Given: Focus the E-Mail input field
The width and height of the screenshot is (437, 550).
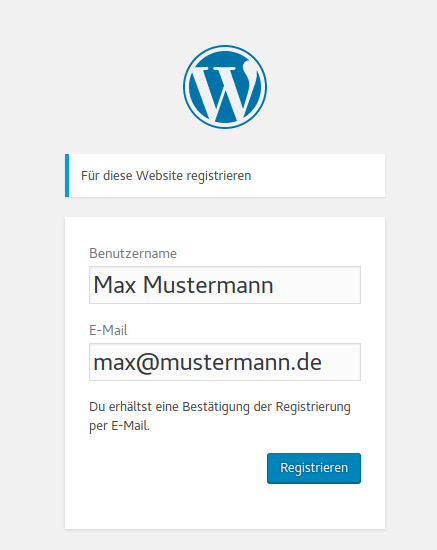Looking at the screenshot, I should (x=225, y=362).
